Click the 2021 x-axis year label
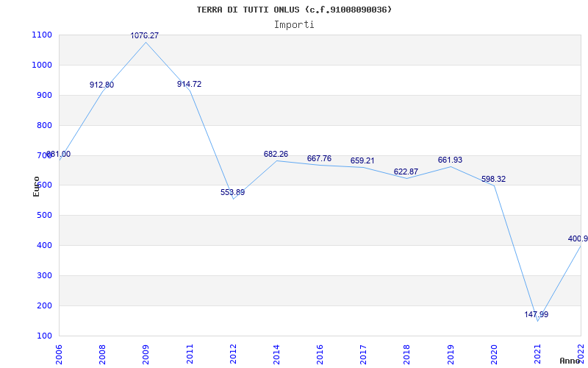 pyautogui.click(x=537, y=354)
